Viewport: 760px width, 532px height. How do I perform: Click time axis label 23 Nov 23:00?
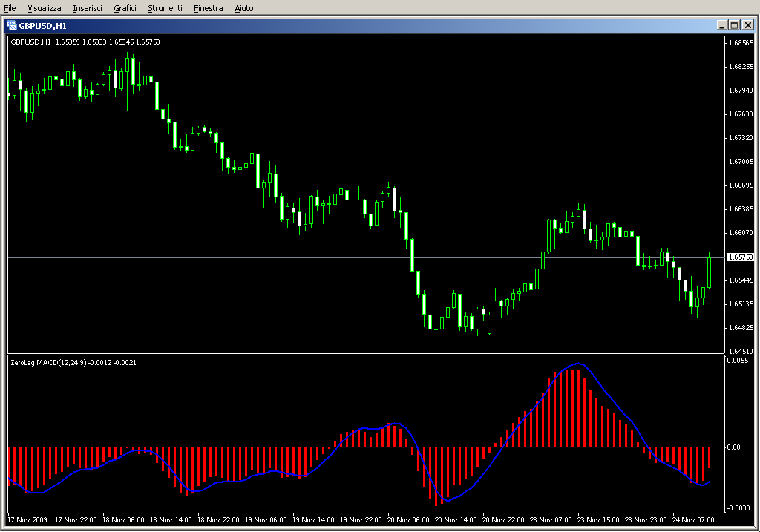tap(646, 520)
